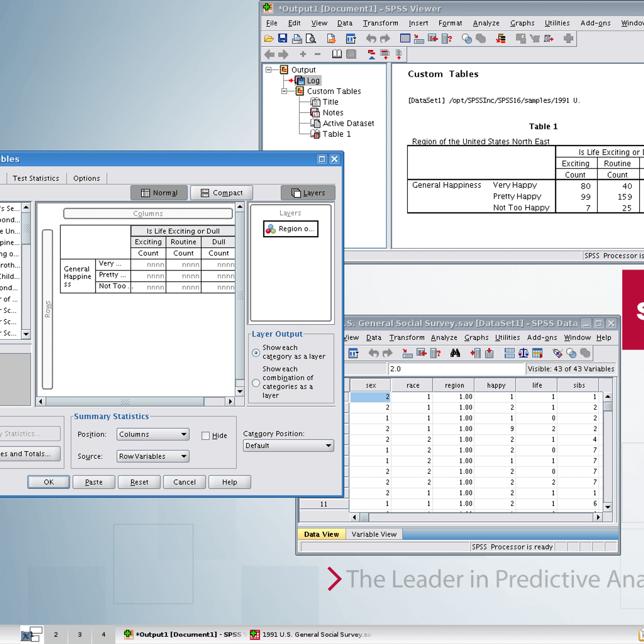Click Variables info icon in Viewer toolbar
The image size is (644, 644).
[447, 39]
